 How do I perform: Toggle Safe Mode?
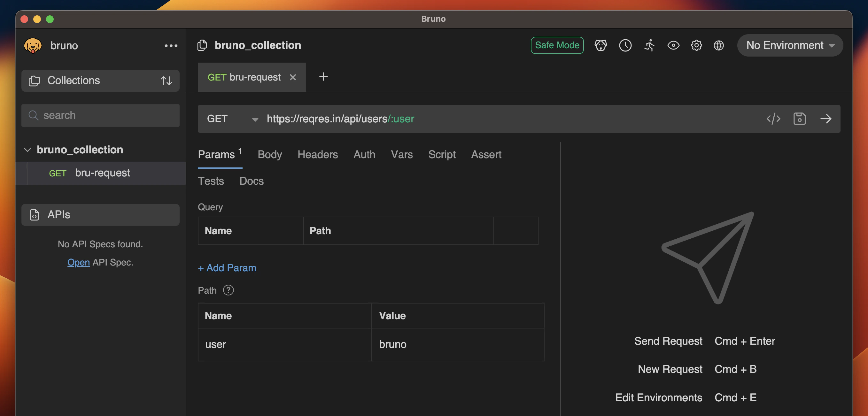coord(557,45)
